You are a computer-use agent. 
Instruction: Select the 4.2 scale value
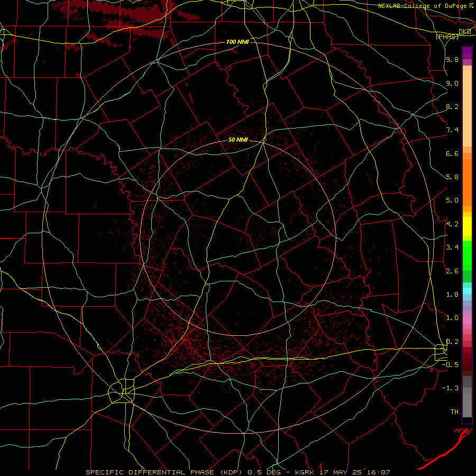pos(452,224)
